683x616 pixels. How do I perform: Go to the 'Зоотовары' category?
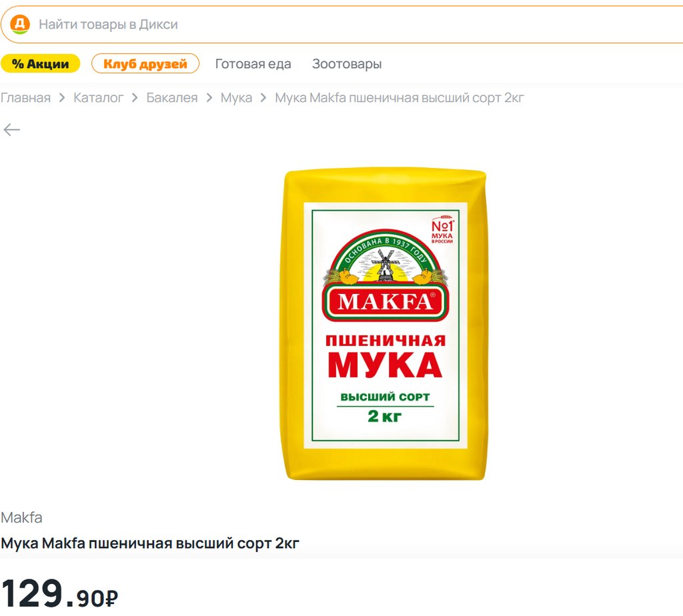tap(347, 64)
